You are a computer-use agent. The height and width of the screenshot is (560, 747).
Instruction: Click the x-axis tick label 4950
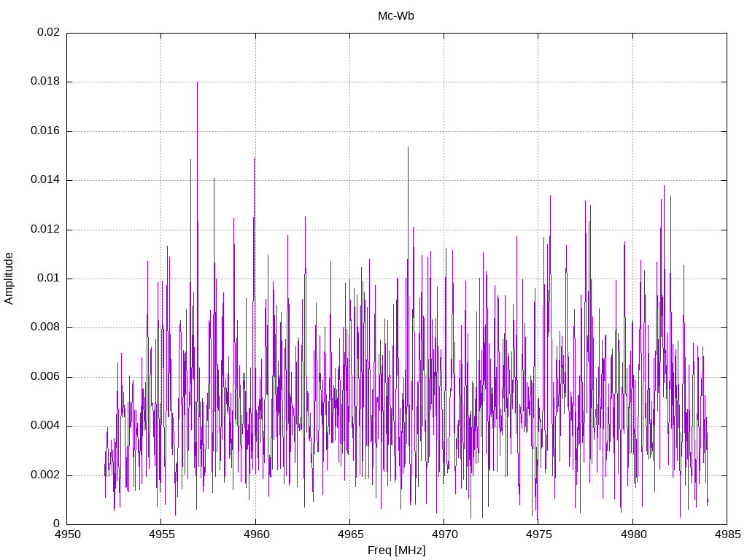pyautogui.click(x=68, y=534)
